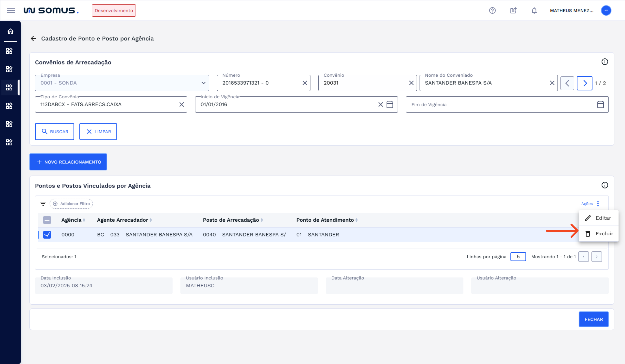Choose Editar from the actions menu
The height and width of the screenshot is (364, 625).
tap(599, 218)
